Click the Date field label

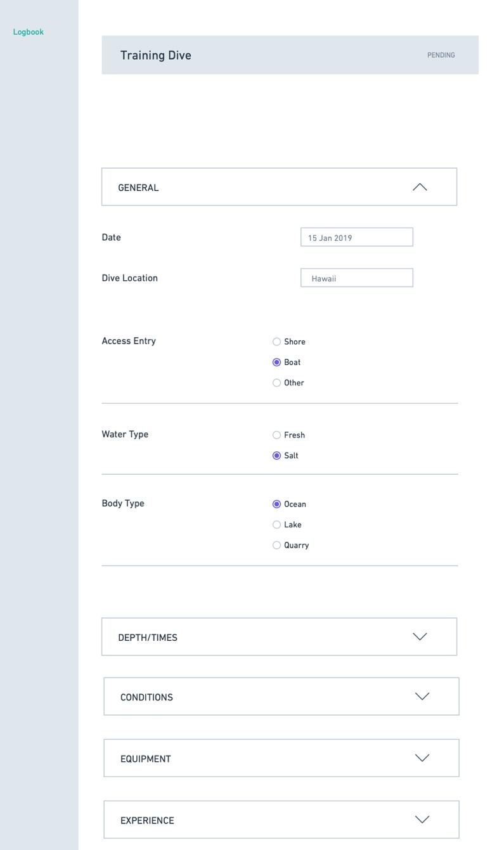point(111,237)
